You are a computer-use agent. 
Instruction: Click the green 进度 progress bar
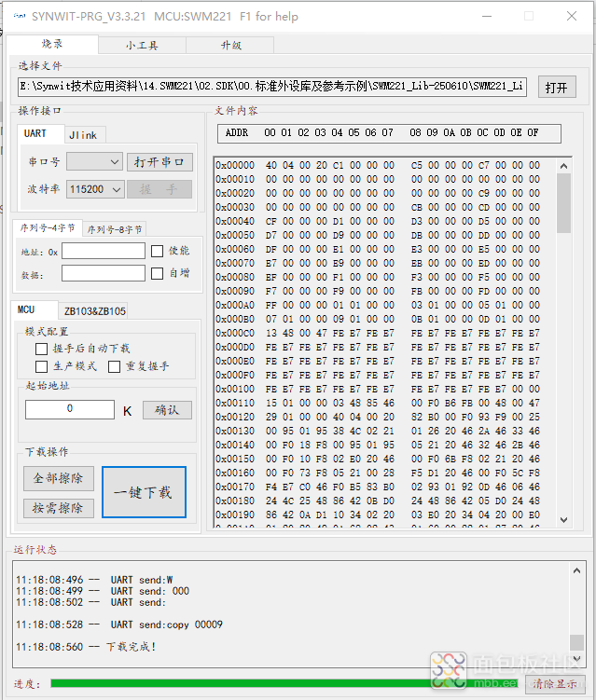[x=284, y=683]
